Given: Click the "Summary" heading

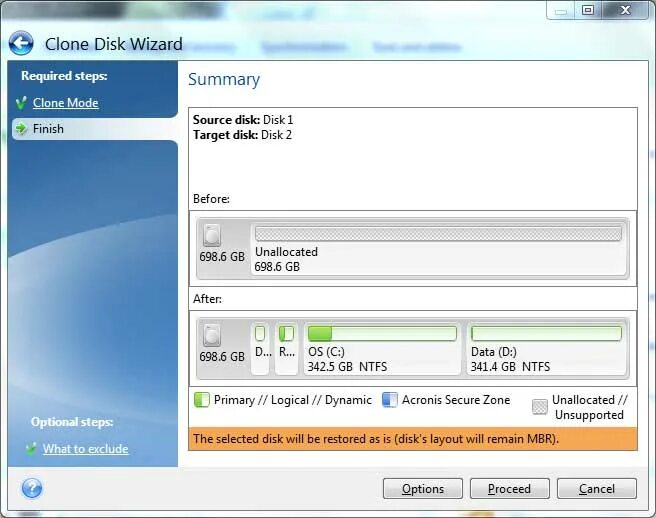Looking at the screenshot, I should [x=224, y=79].
